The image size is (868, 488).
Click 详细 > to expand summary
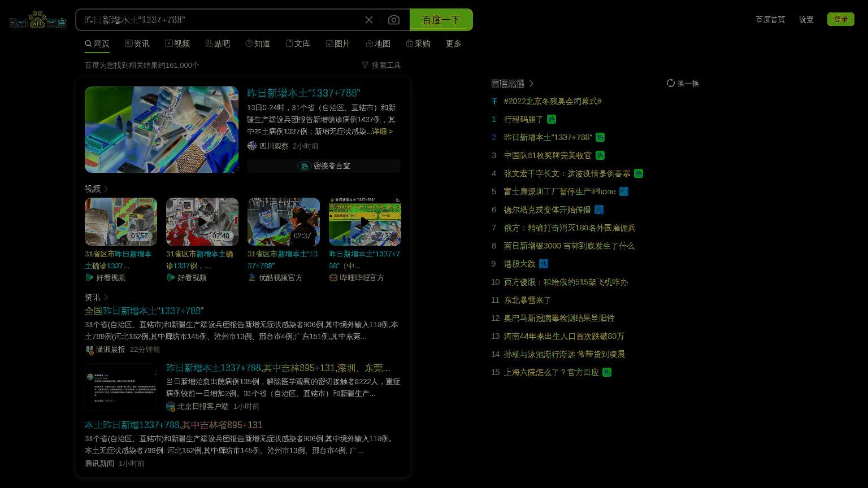pos(382,131)
